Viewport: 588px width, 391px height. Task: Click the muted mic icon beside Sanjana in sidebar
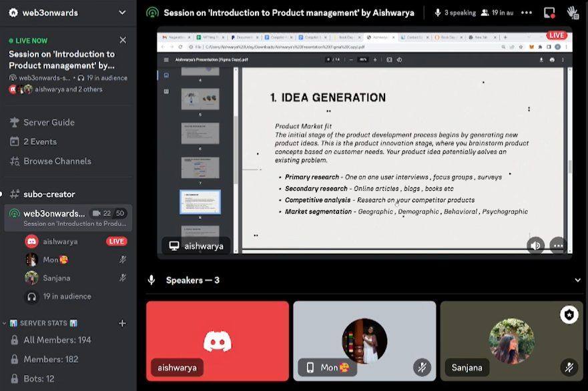123,278
